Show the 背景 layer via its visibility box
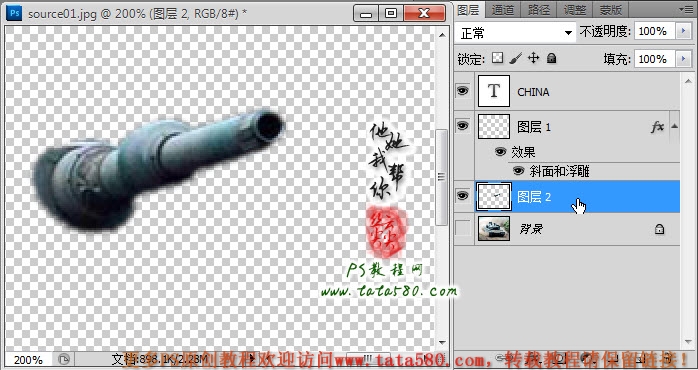Viewport: 698px width, 370px height. pyautogui.click(x=463, y=229)
